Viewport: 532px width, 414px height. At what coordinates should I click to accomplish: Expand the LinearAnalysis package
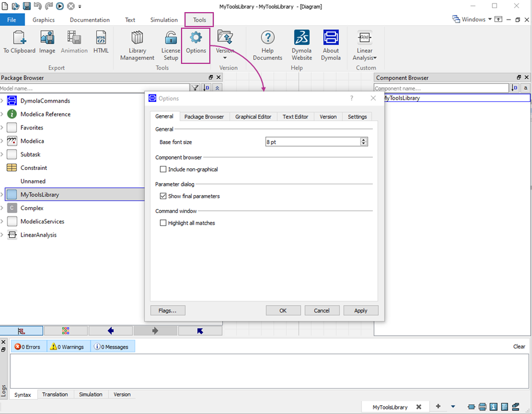pos(2,234)
